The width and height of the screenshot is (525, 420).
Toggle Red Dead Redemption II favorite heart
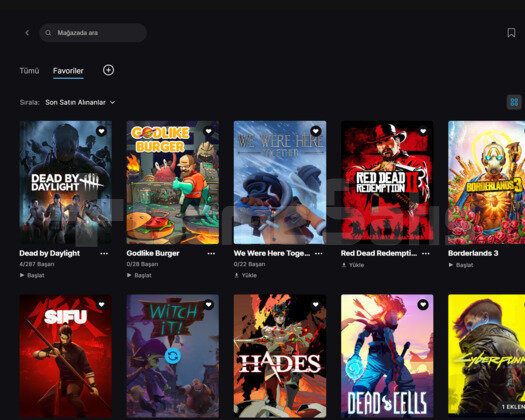coord(423,131)
